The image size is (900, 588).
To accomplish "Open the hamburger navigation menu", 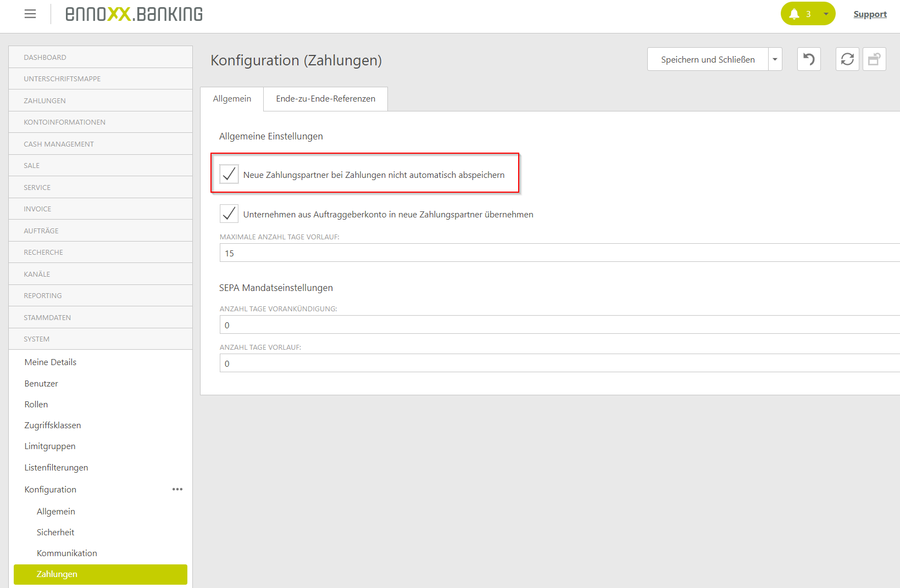I will [30, 14].
